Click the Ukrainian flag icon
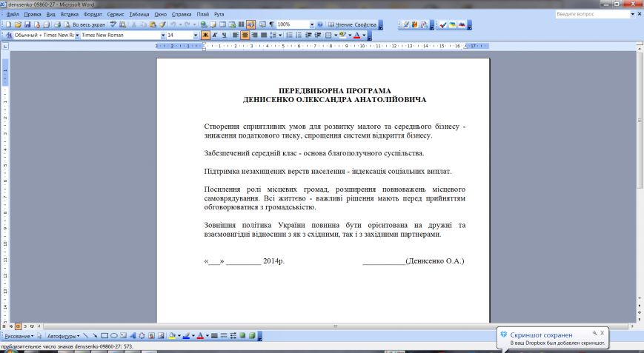The image size is (644, 353). (452, 25)
